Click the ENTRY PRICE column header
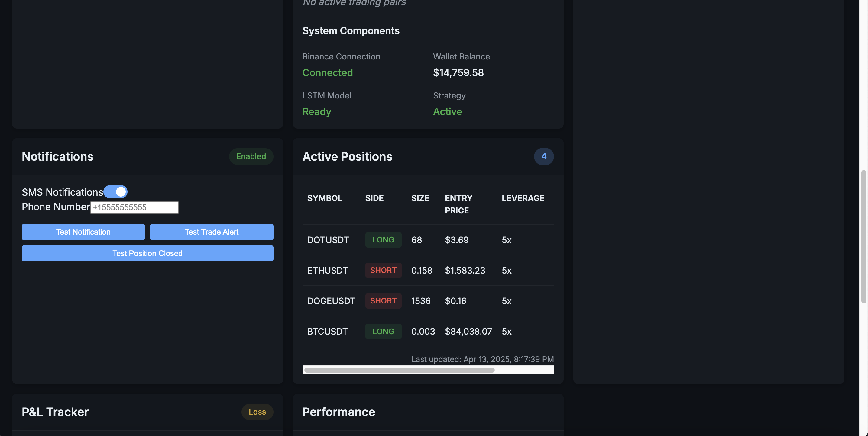The width and height of the screenshot is (868, 436). tap(458, 204)
